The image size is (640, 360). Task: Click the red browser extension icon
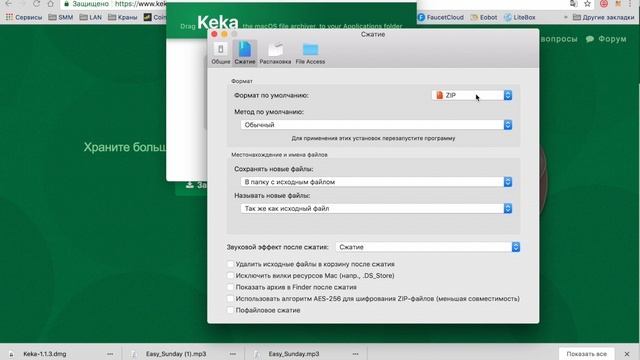604,4
